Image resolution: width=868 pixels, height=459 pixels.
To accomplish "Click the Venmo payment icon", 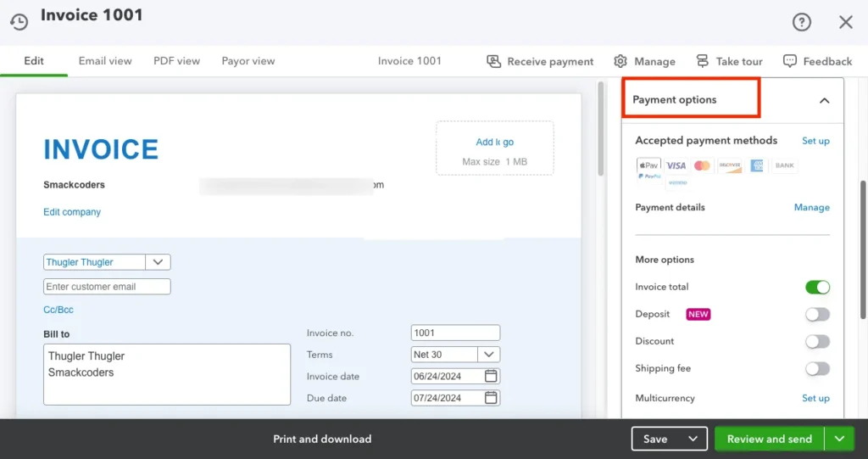I will [x=677, y=182].
